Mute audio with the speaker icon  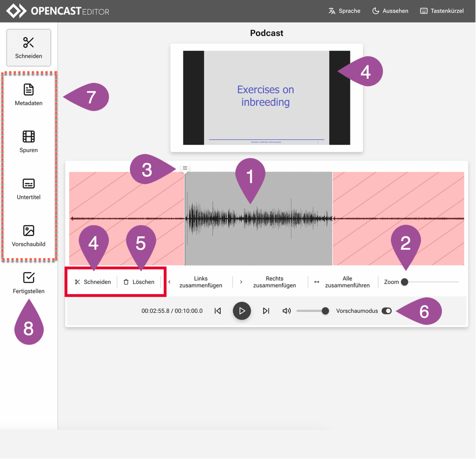(x=286, y=311)
